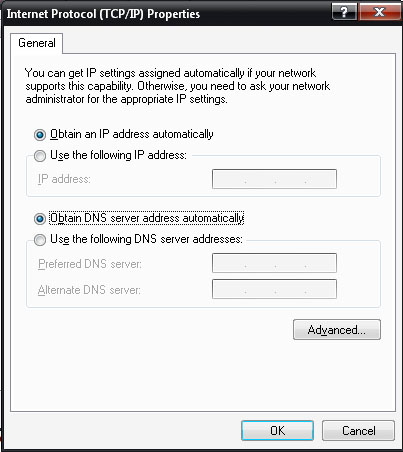
Task: Close the TCP/IP Properties dialog
Action: [x=380, y=12]
